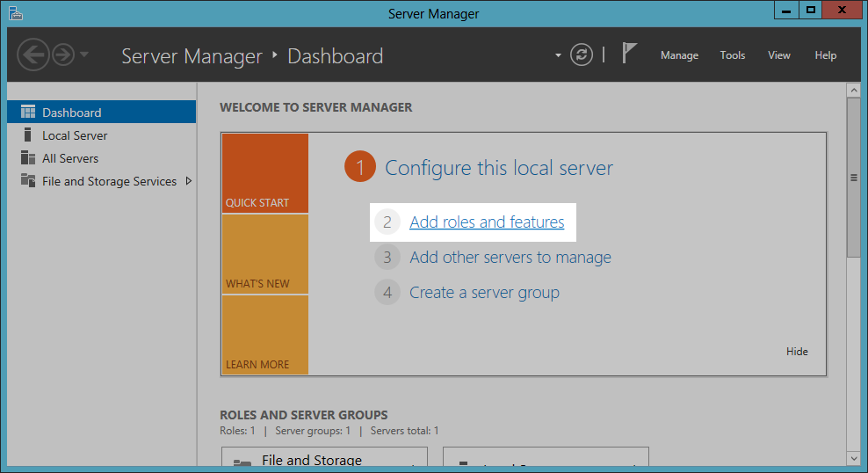The width and height of the screenshot is (868, 473).
Task: Open the Help menu
Action: (825, 55)
